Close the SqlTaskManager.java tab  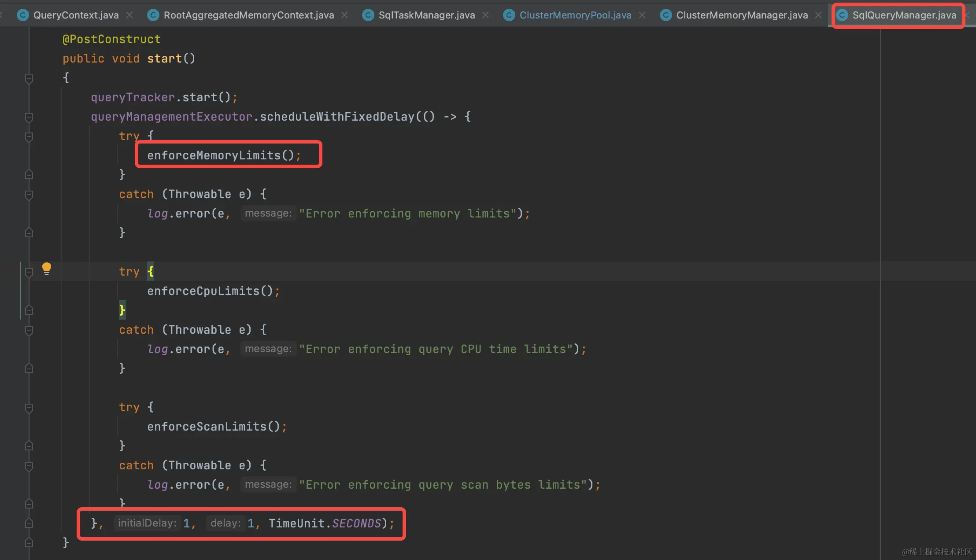coord(485,15)
